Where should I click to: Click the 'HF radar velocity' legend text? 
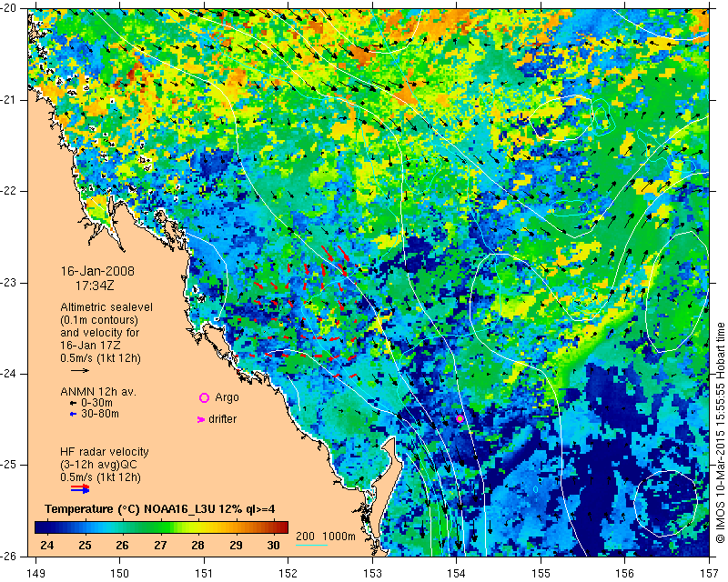tap(105, 452)
